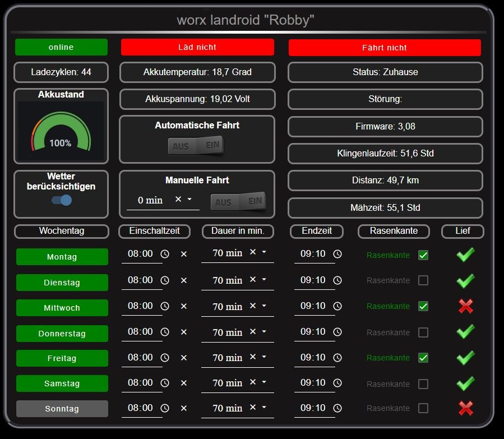
Task: Toggle the Wetter berücksichtigen switch
Action: click(62, 200)
